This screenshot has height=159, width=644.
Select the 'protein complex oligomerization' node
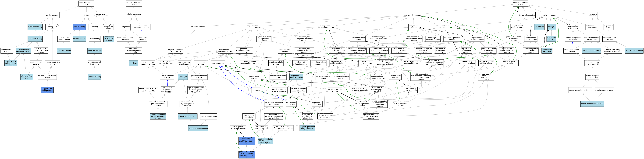coord(592,77)
